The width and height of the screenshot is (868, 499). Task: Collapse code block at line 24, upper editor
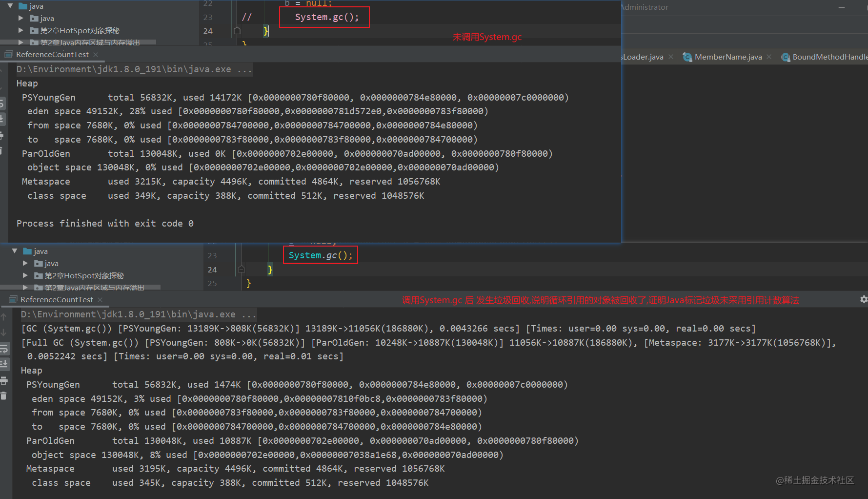click(237, 31)
